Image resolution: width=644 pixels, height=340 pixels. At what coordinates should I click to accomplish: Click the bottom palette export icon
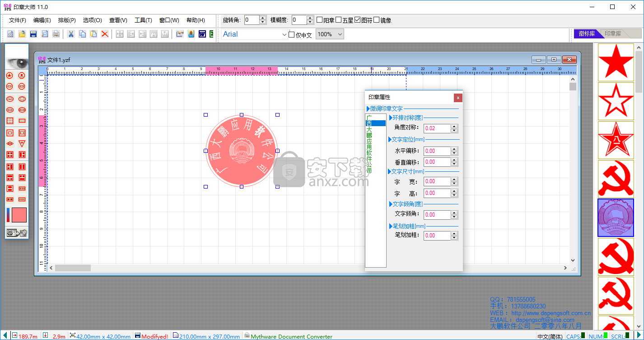[x=17, y=233]
